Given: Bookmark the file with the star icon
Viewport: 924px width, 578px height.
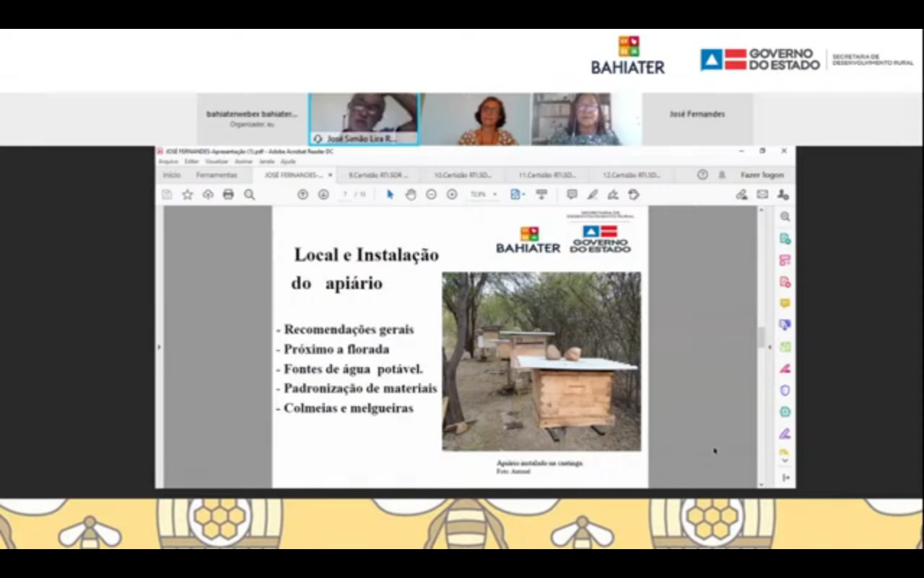Looking at the screenshot, I should pyautogui.click(x=187, y=194).
